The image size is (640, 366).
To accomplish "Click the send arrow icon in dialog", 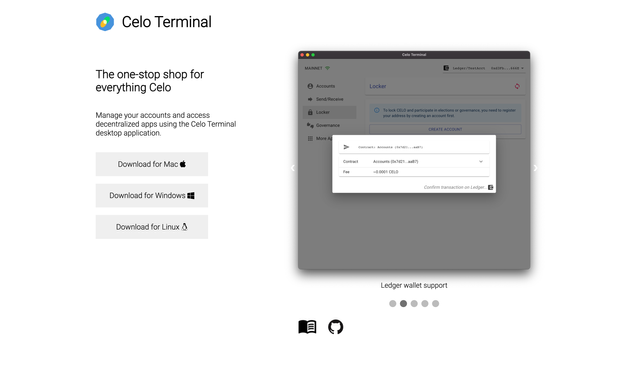I will tap(347, 147).
